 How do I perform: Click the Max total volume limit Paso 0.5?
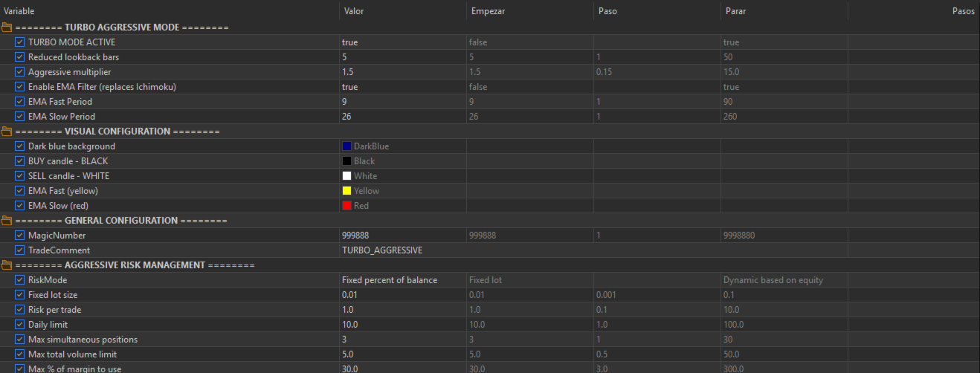coord(657,354)
